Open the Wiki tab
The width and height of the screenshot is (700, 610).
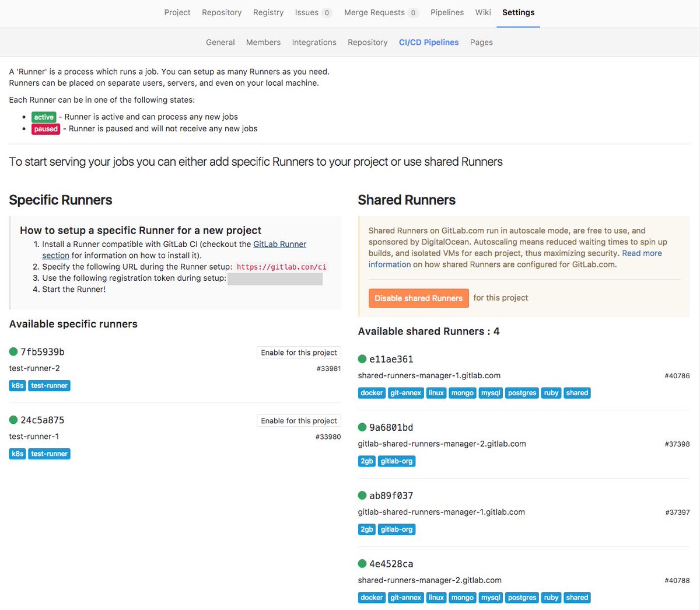483,12
